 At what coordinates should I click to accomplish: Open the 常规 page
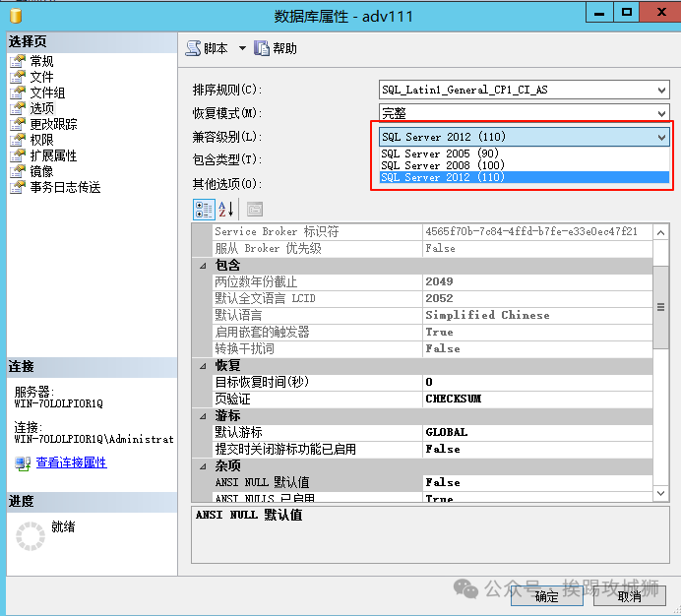coord(41,61)
